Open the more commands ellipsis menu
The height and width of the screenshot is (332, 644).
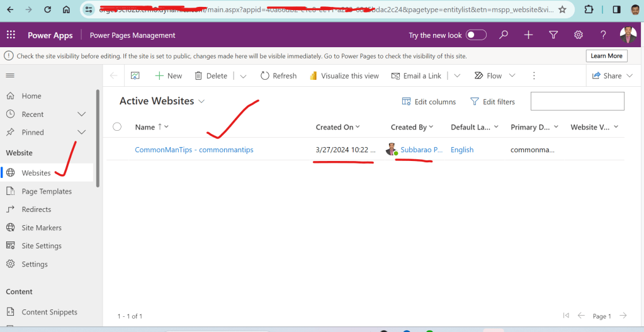(534, 75)
